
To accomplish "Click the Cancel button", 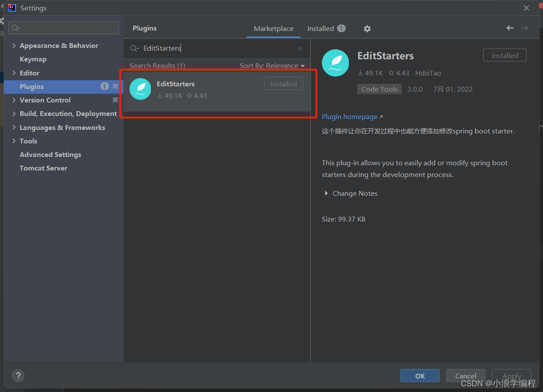I will pos(465,376).
